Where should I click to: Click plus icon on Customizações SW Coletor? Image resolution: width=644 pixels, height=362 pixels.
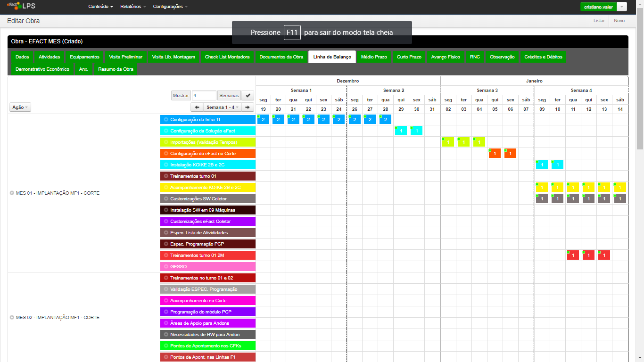pos(166,199)
